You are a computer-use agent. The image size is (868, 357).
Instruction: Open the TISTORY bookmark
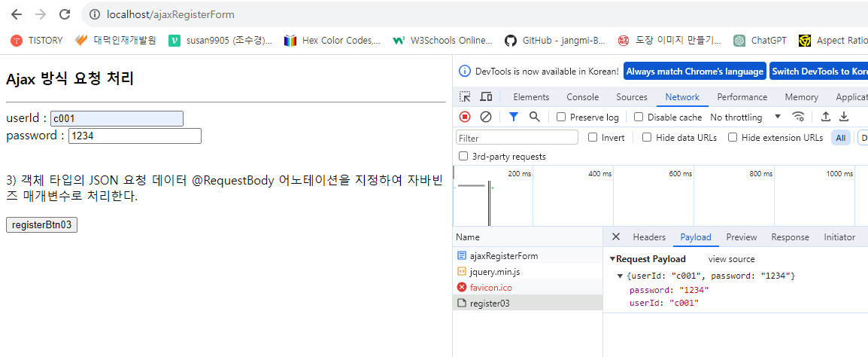pos(37,41)
